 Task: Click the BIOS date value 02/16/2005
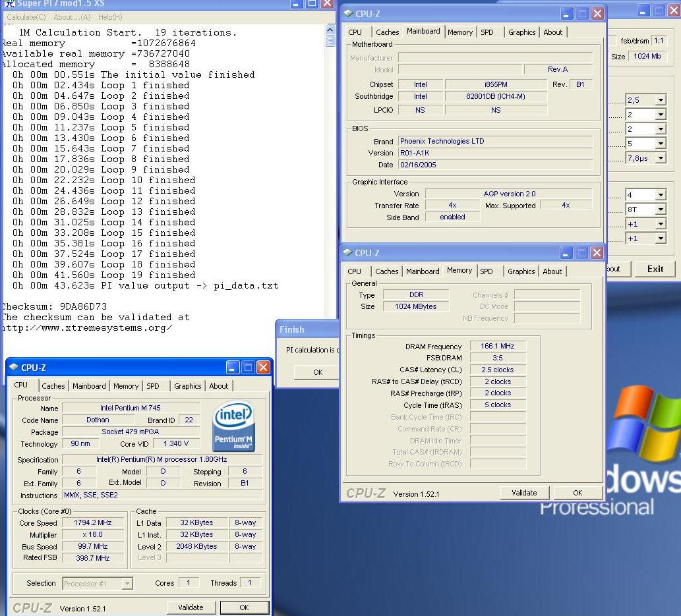496,165
